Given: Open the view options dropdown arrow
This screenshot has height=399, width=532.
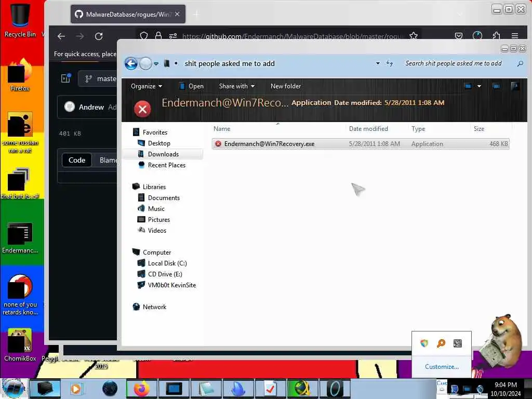Looking at the screenshot, I should 479,86.
